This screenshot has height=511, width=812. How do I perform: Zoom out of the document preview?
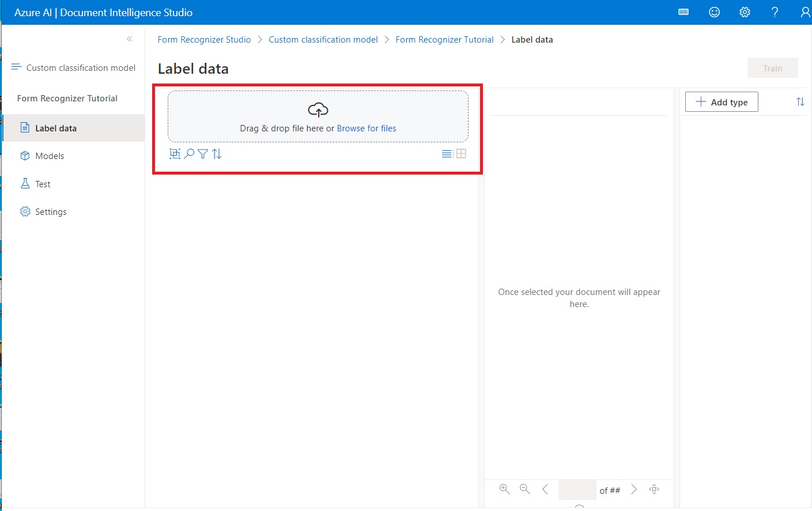point(524,489)
